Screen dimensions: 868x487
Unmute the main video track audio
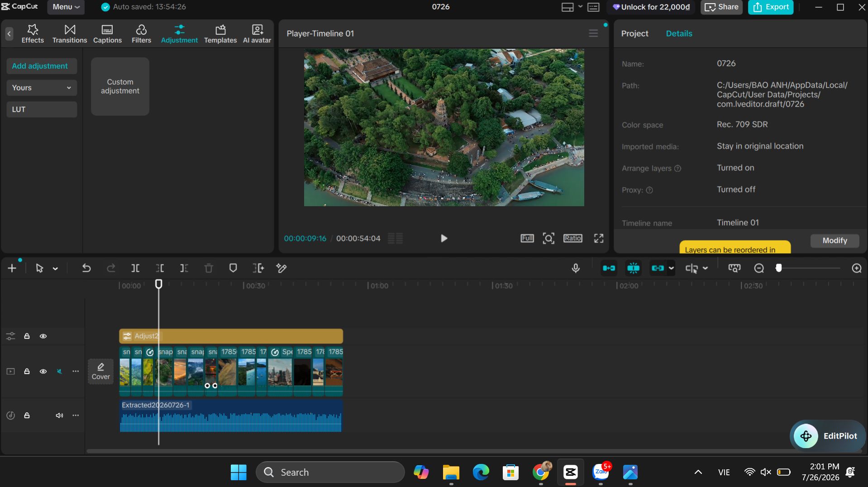(x=59, y=371)
